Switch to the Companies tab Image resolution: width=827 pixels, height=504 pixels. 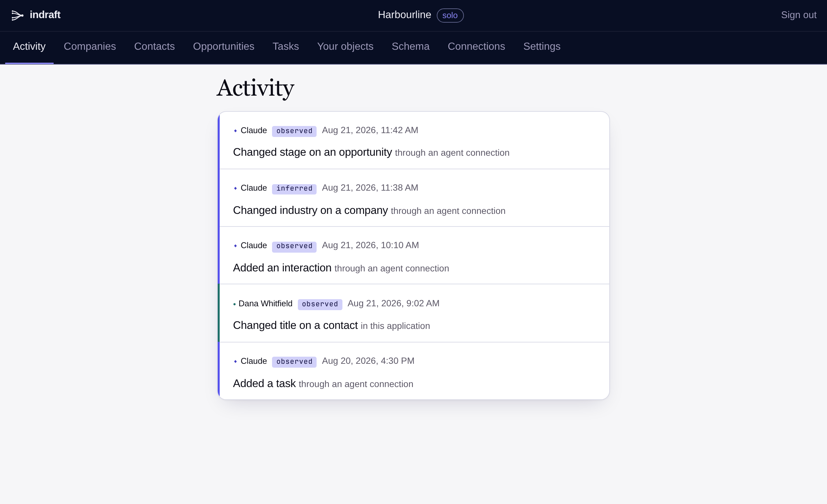point(89,46)
